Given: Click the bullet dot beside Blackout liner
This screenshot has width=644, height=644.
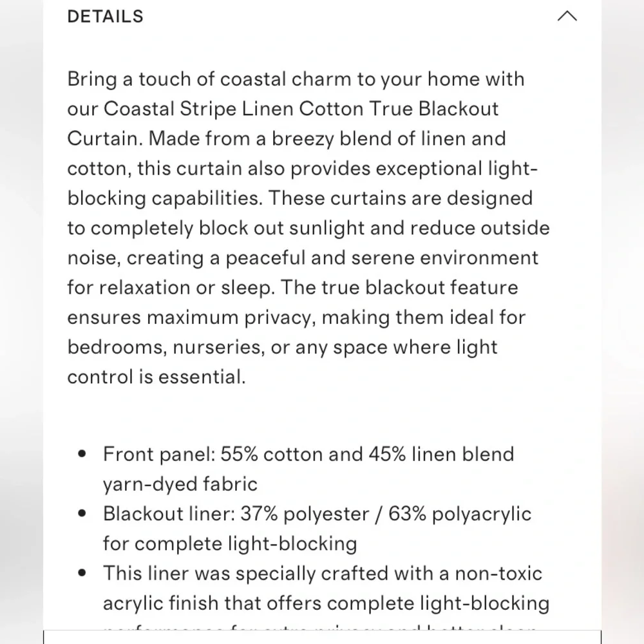Looking at the screenshot, I should click(x=82, y=513).
